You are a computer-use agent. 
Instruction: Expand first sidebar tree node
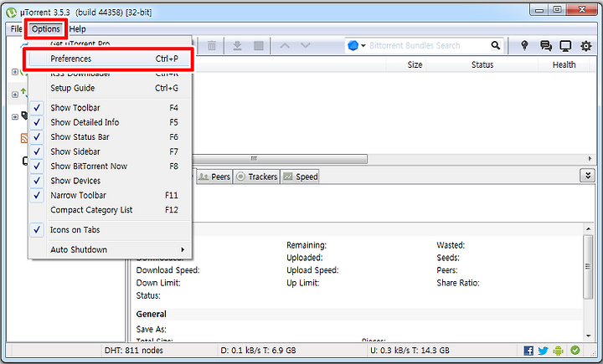tap(14, 72)
